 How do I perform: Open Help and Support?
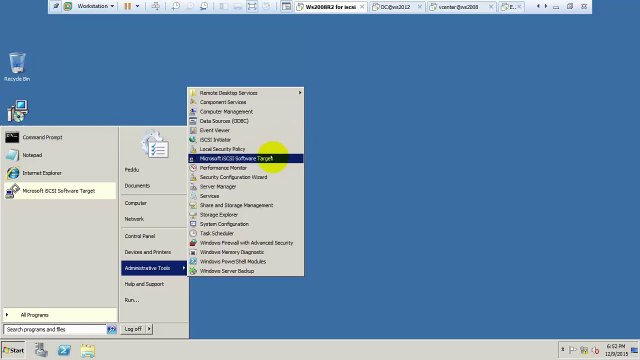pyautogui.click(x=144, y=284)
